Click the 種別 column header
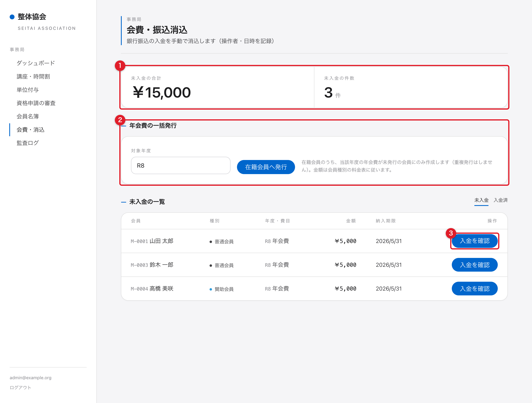 pos(215,221)
